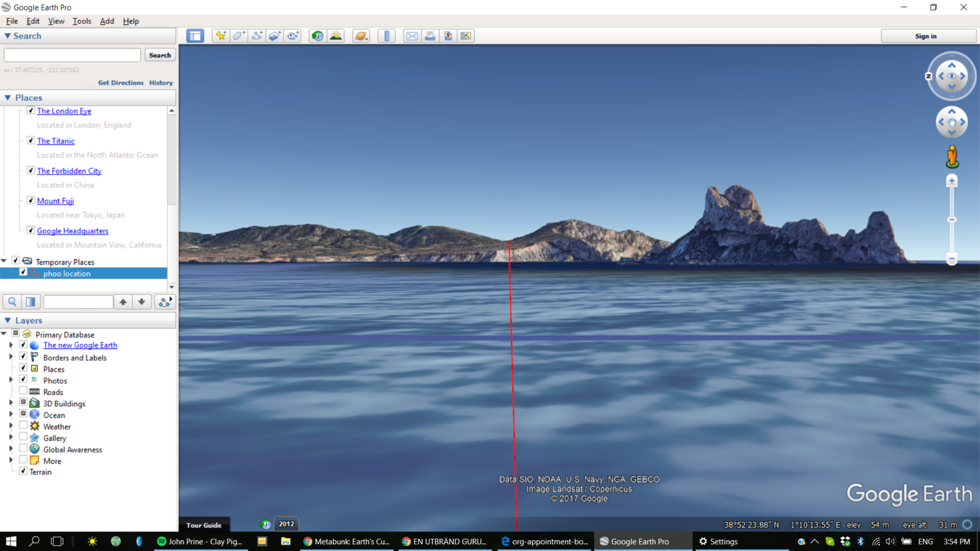Image resolution: width=980 pixels, height=551 pixels.
Task: Open the View menu
Action: pos(56,21)
